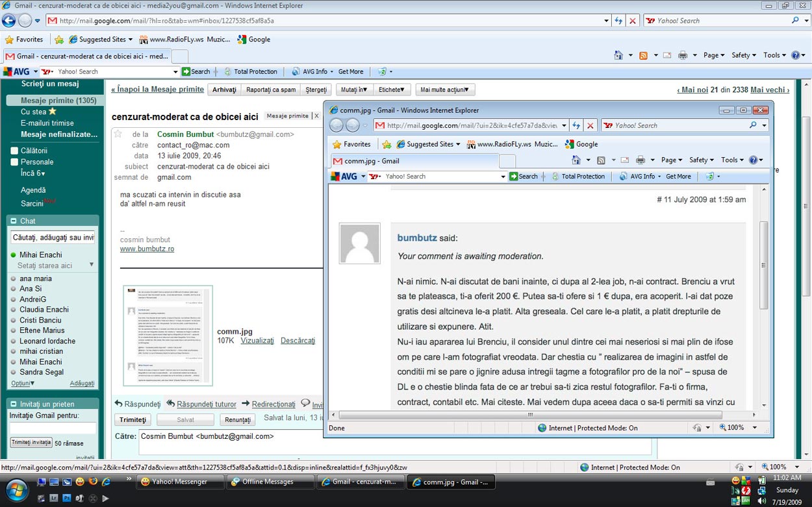
Task: Expand the Mutaţi în dropdown
Action: (353, 89)
